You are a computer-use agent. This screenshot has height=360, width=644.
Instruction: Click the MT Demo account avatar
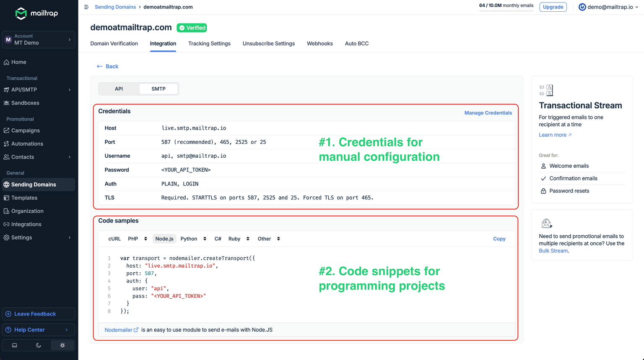point(8,40)
